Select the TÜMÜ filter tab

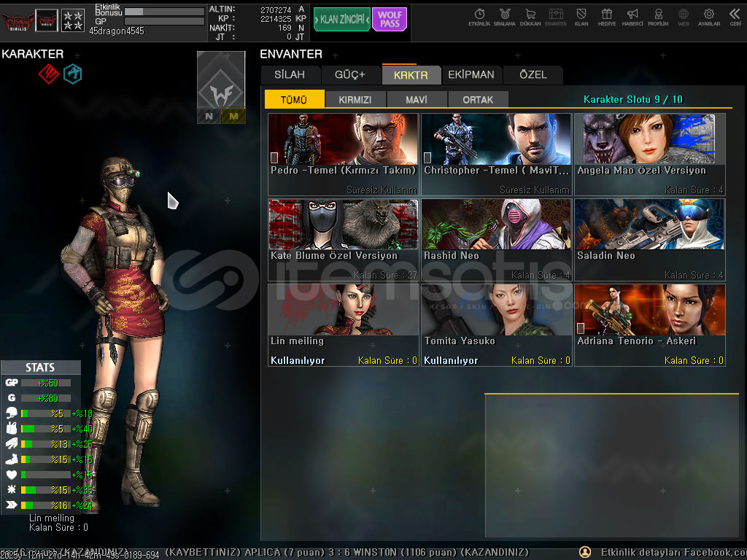(x=294, y=99)
